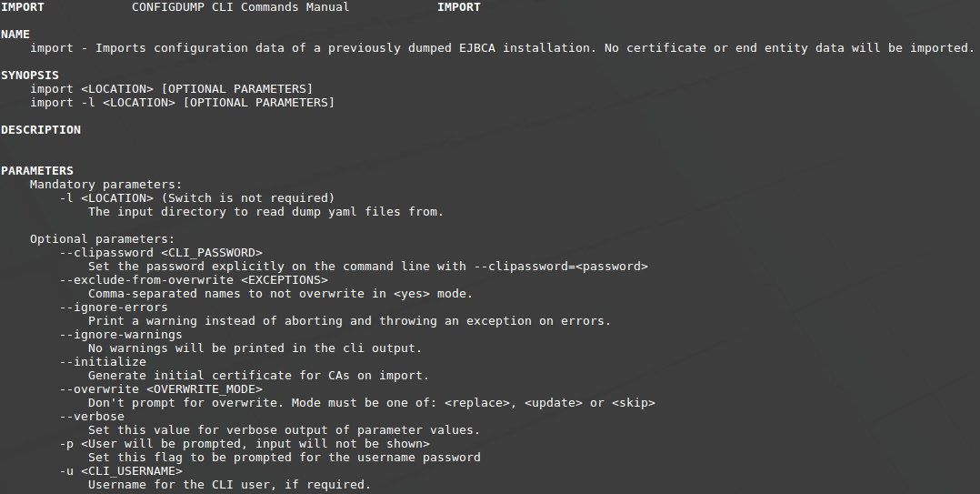980x494 pixels.
Task: Click the 'IMPORT' header at top left
Action: point(23,7)
